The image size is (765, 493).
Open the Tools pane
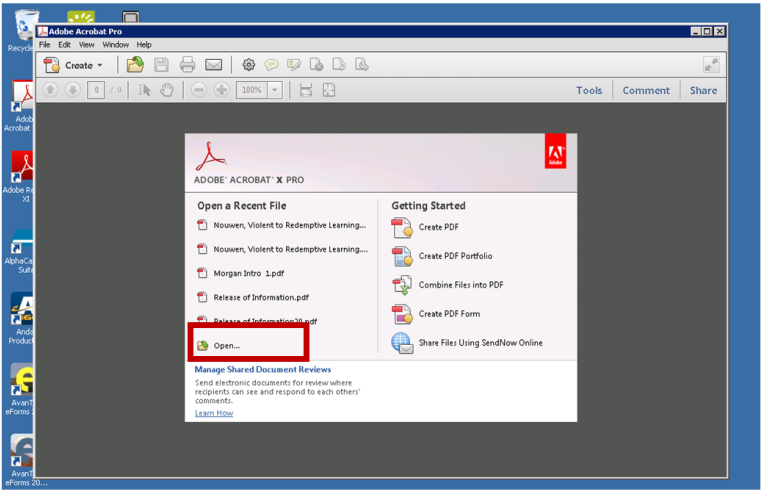point(589,90)
